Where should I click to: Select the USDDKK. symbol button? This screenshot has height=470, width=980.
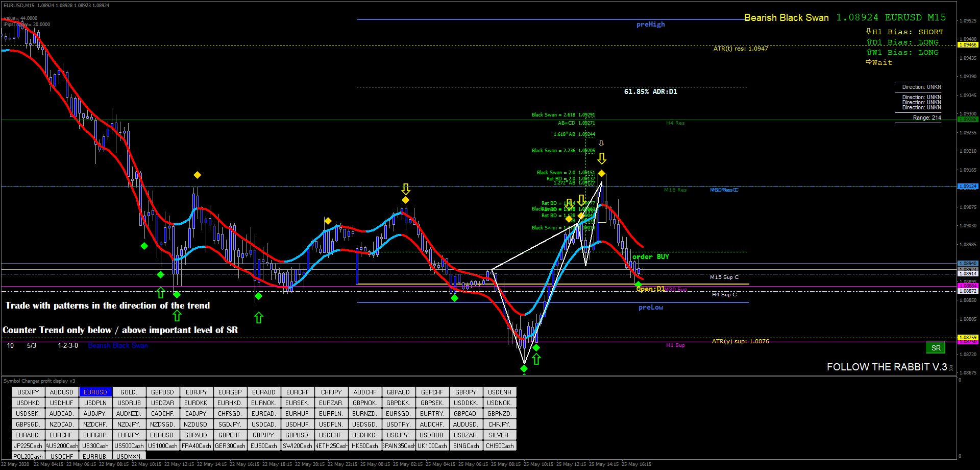coord(466,403)
